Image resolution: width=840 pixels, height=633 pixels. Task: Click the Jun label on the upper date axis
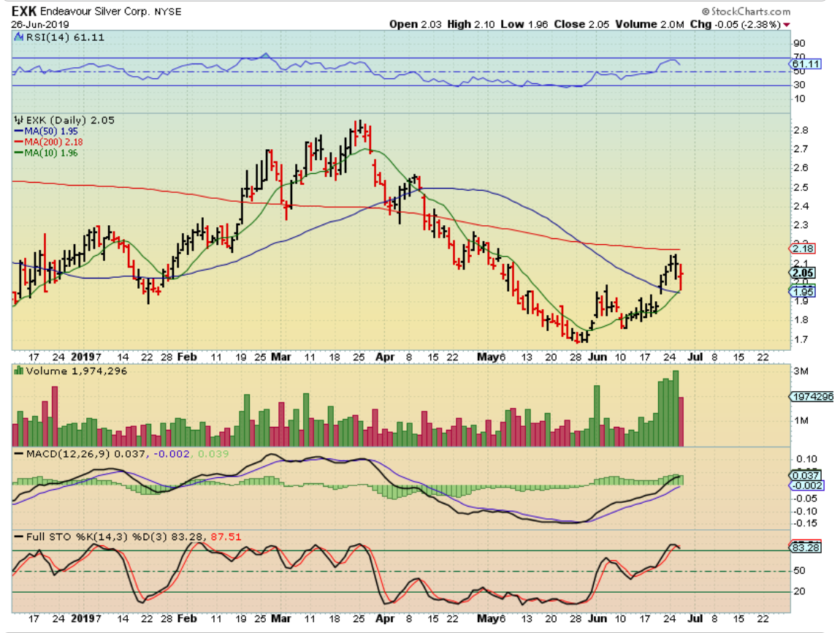pos(597,357)
